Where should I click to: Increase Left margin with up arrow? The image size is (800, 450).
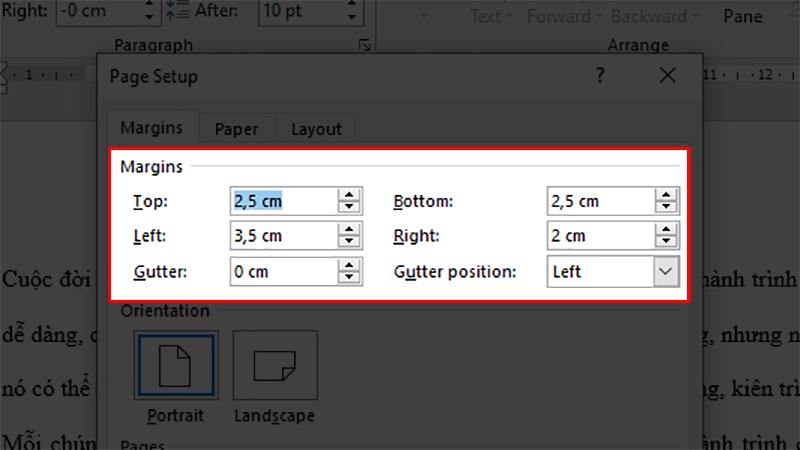click(x=349, y=231)
